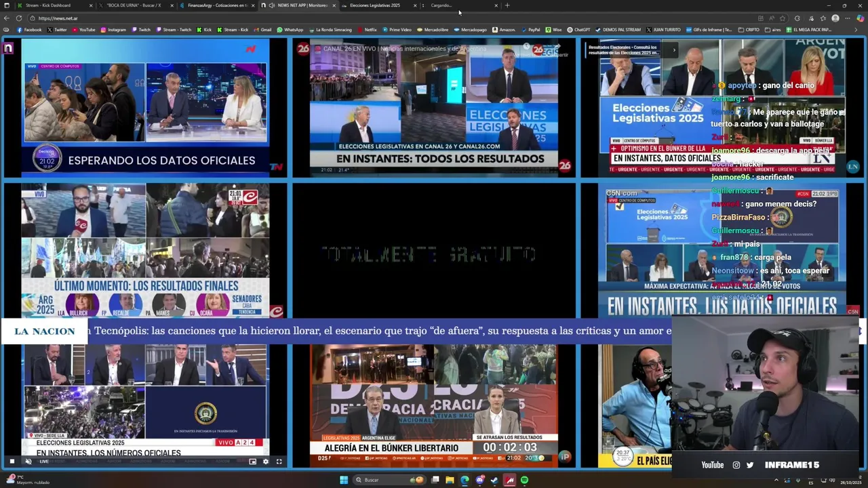
Task: Open Spotify from taskbar
Action: pyautogui.click(x=524, y=480)
